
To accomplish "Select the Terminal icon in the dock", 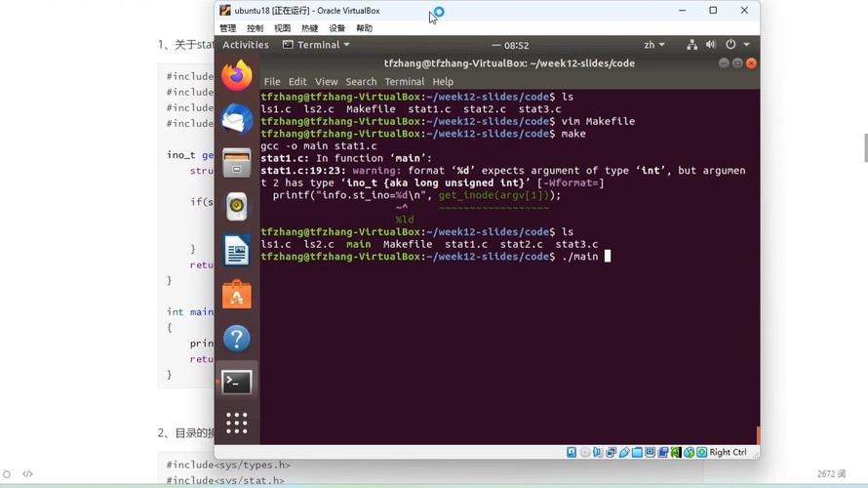I will click(x=237, y=383).
